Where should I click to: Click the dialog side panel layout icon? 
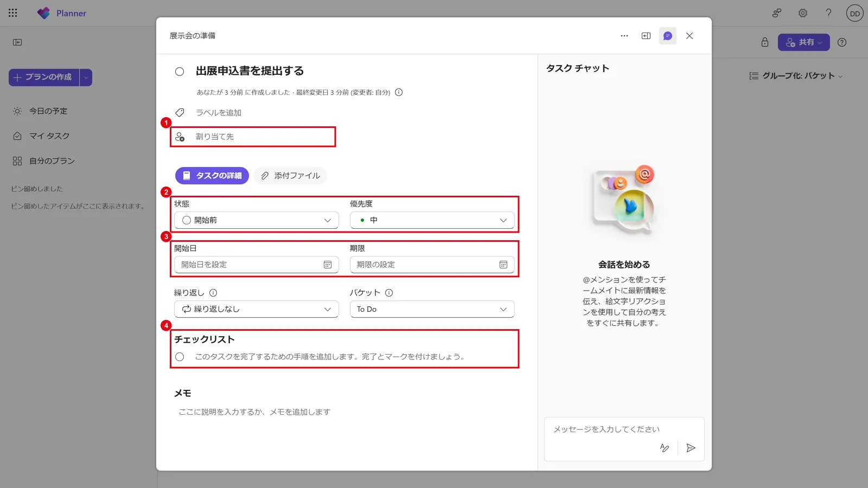646,36
